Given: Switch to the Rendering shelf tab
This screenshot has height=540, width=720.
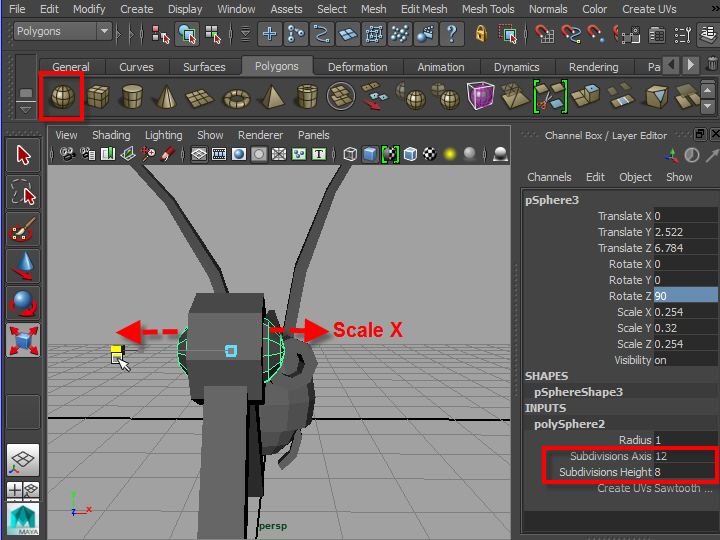Looking at the screenshot, I should point(593,67).
